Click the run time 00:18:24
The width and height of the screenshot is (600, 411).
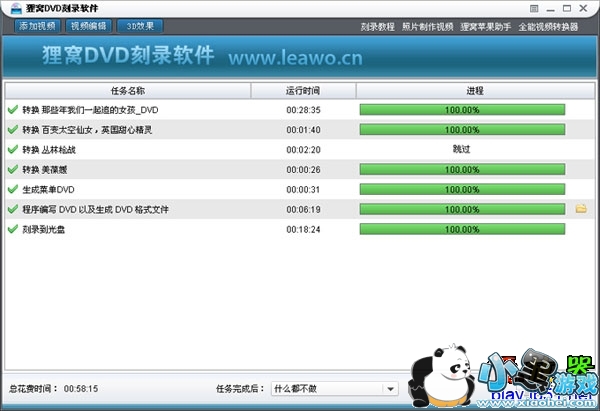pyautogui.click(x=303, y=230)
